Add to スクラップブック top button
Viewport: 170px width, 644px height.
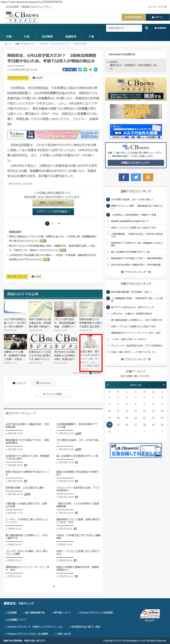tap(18, 78)
